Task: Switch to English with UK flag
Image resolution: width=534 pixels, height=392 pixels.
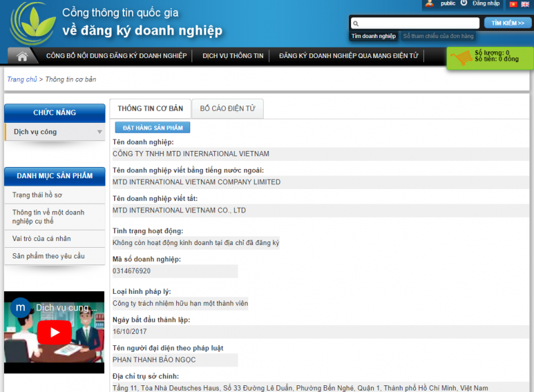Action: [525, 4]
